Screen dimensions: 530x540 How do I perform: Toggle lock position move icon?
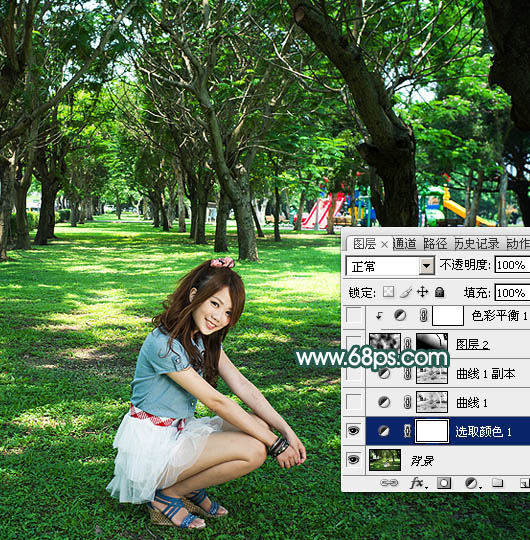click(422, 292)
